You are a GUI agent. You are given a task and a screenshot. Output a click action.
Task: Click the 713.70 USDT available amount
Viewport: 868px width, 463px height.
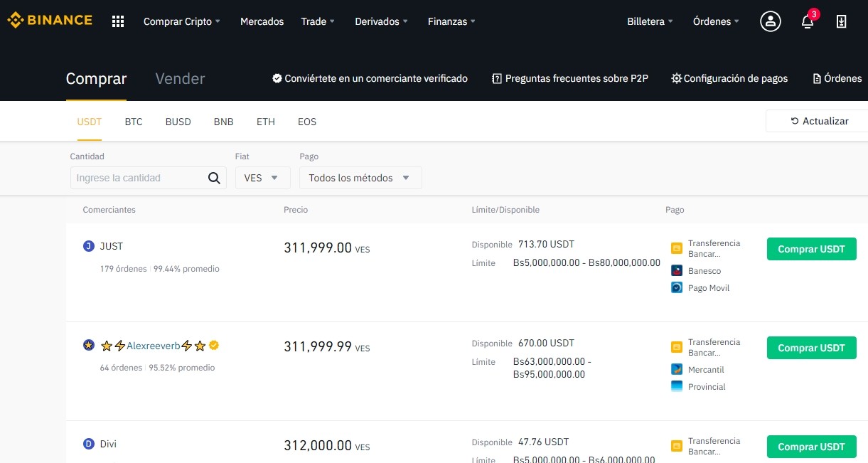click(x=546, y=244)
